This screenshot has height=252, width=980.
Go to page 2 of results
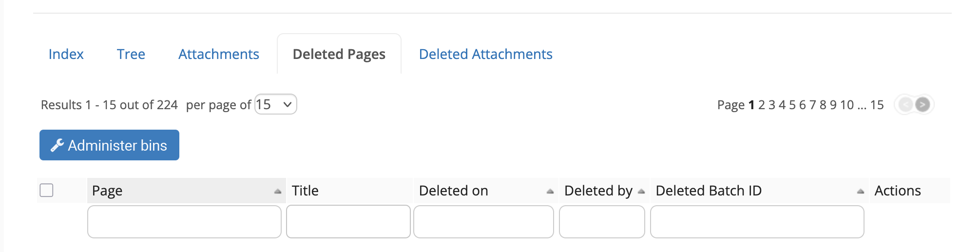click(762, 105)
